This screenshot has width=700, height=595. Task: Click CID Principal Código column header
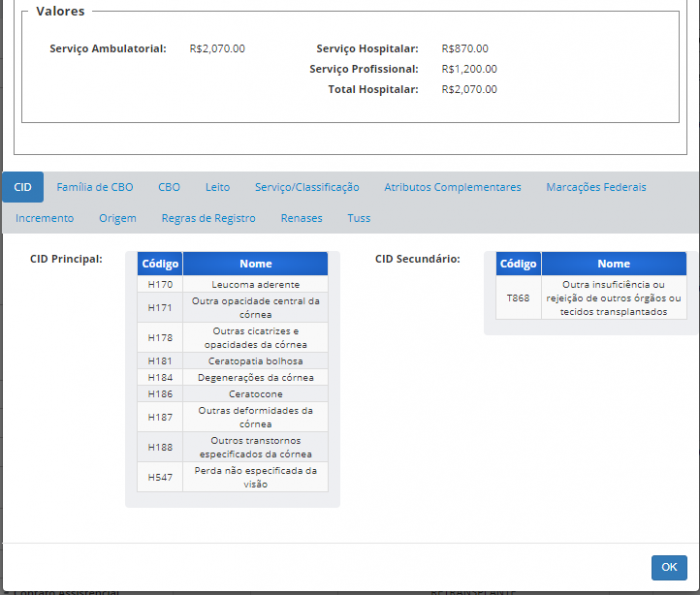[x=160, y=264]
